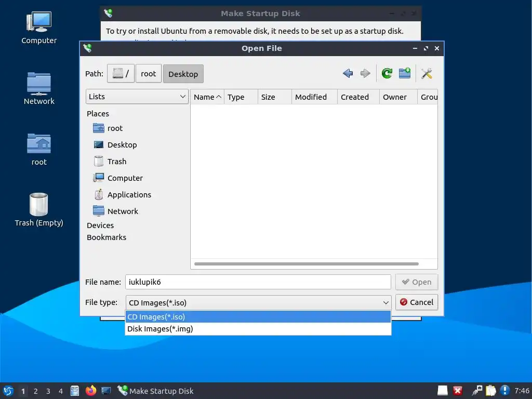Image resolution: width=532 pixels, height=399 pixels.
Task: Choose Disk Images(*.img) from the list
Action: (x=258, y=329)
